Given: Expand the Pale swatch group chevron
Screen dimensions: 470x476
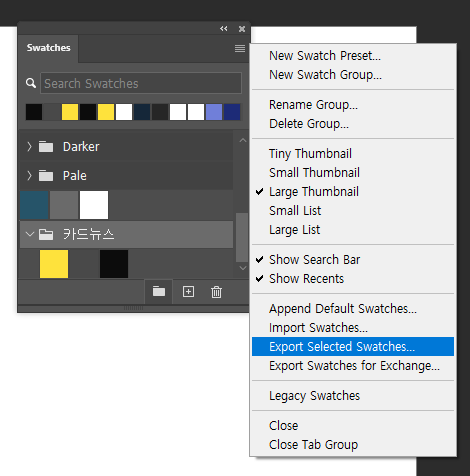Looking at the screenshot, I should click(x=29, y=175).
